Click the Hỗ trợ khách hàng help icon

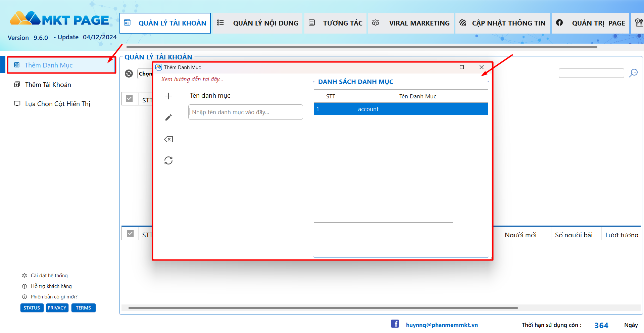click(24, 286)
